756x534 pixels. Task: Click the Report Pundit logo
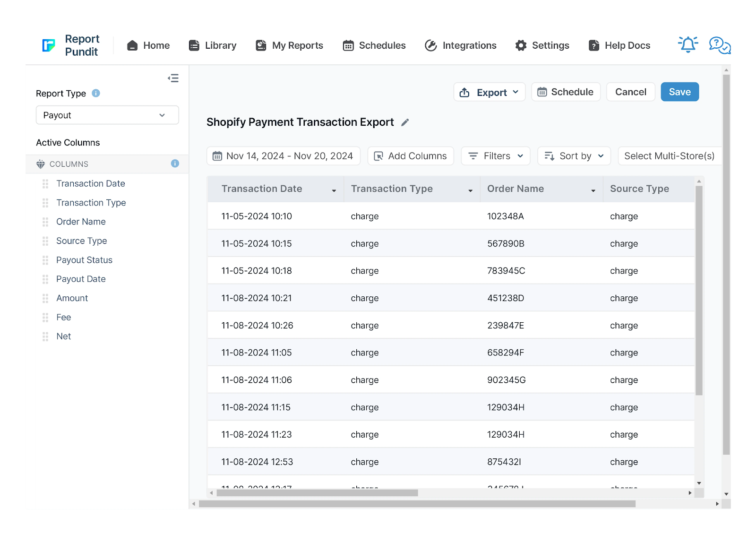tap(70, 45)
